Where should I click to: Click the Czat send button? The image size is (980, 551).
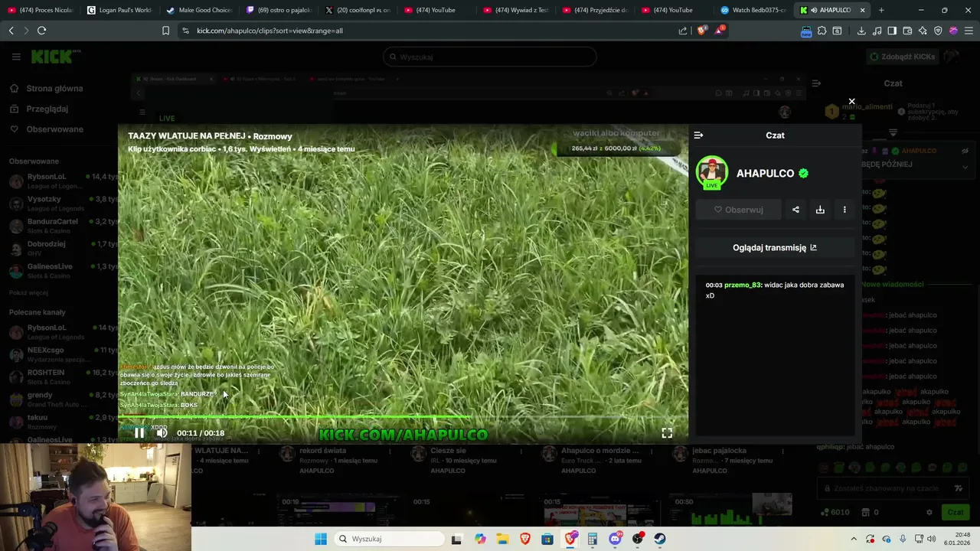tap(955, 512)
